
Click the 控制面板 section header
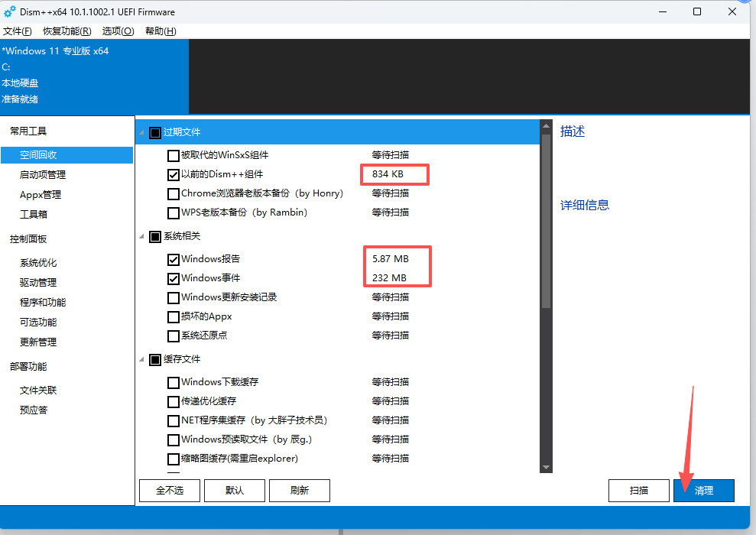[28, 239]
